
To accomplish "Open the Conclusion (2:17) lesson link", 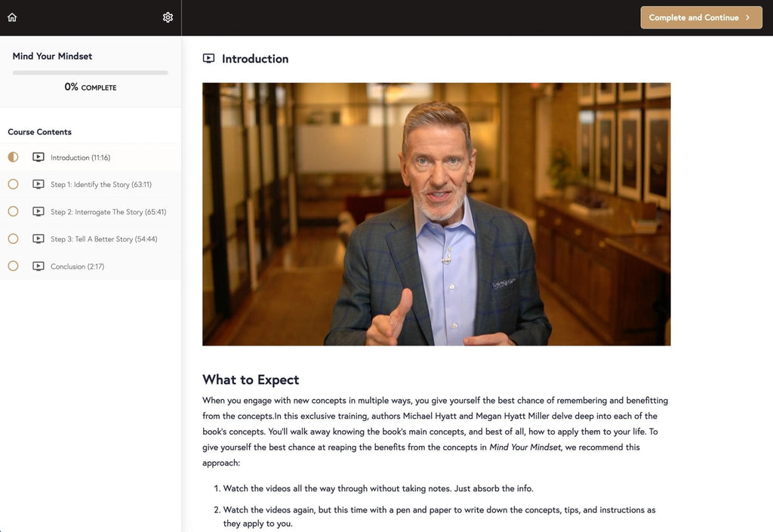I will point(77,266).
